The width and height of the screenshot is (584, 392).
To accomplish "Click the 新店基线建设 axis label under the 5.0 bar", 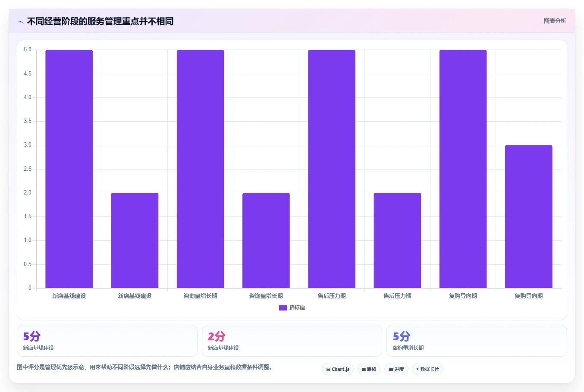I will click(69, 296).
